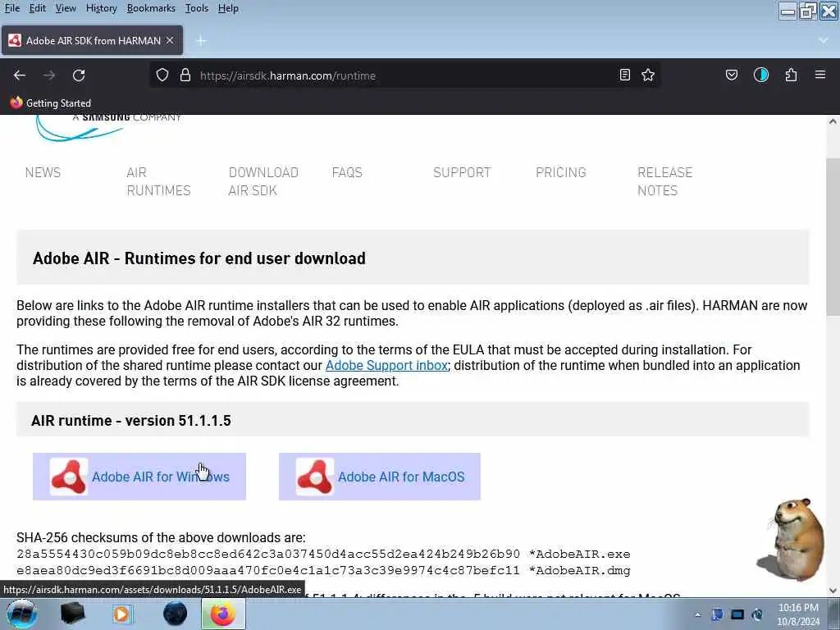Expand the list all tabs chevron
Screen dimensions: 840x630
(824, 41)
